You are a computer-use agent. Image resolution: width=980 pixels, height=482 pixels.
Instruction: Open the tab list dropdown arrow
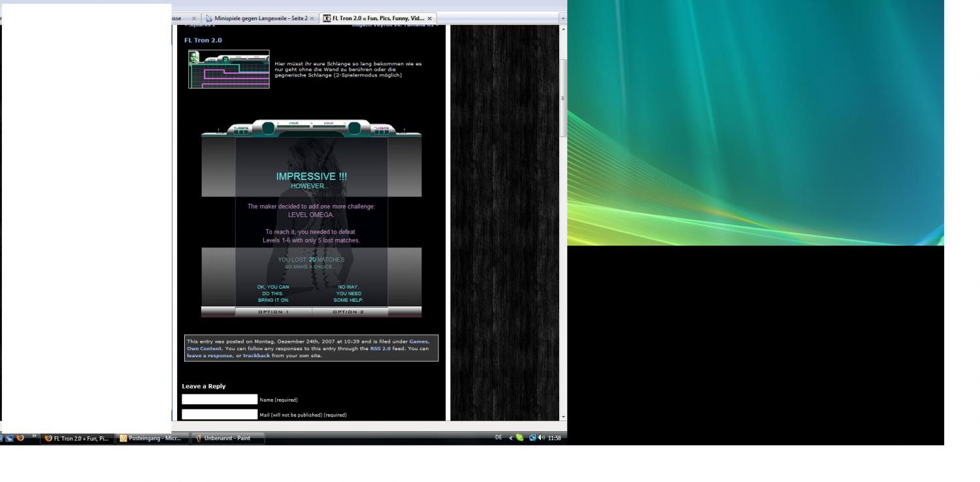click(x=563, y=18)
